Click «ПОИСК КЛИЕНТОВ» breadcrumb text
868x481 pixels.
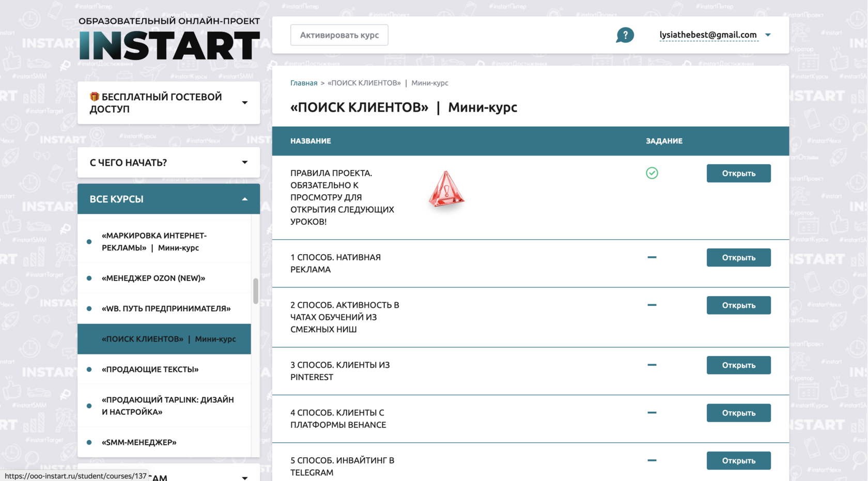tap(364, 83)
